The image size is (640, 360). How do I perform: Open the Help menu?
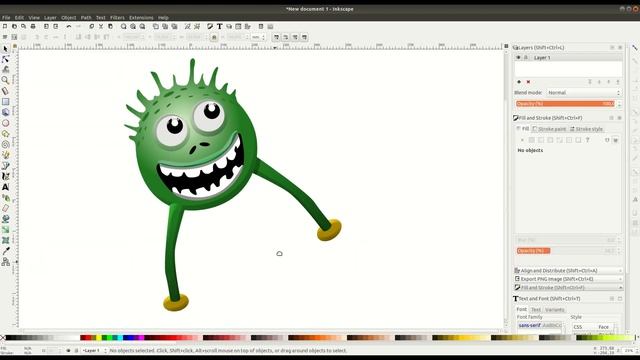point(163,18)
